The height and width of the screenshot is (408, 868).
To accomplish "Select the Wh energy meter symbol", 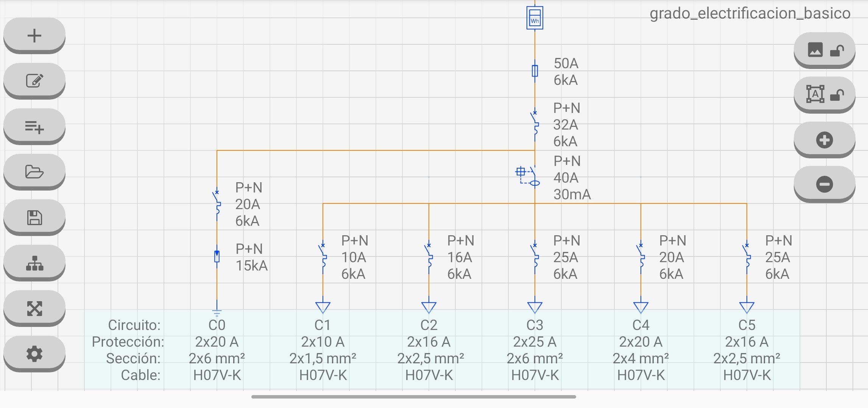I will coord(535,17).
